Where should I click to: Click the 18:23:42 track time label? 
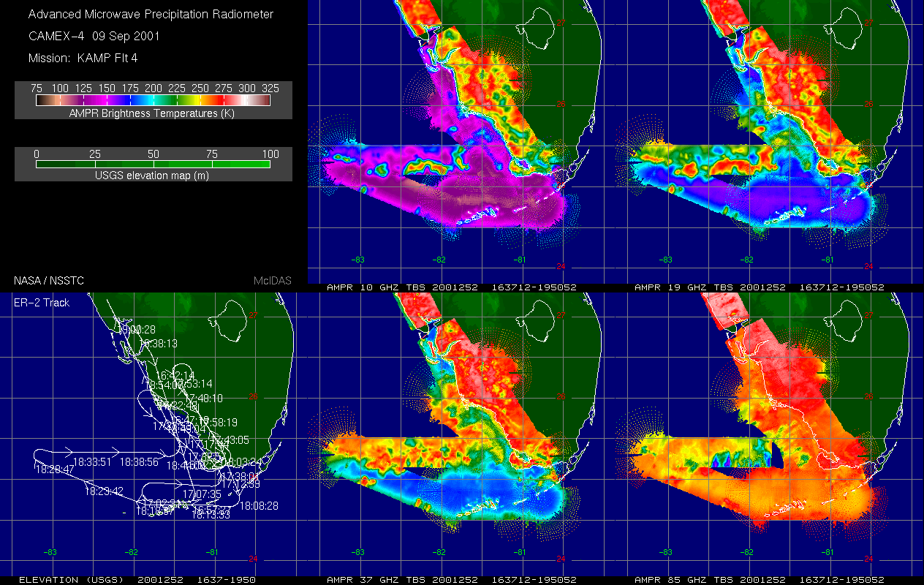pos(103,491)
